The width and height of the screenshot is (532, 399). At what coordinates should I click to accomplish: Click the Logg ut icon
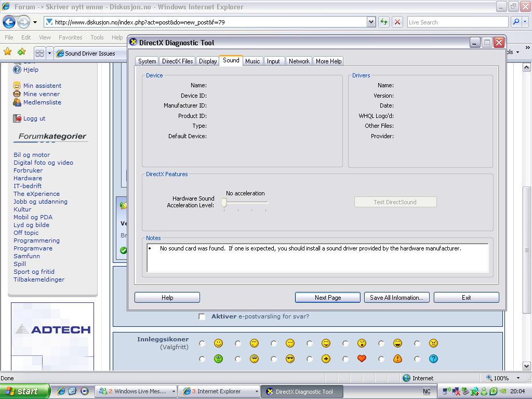[17, 118]
